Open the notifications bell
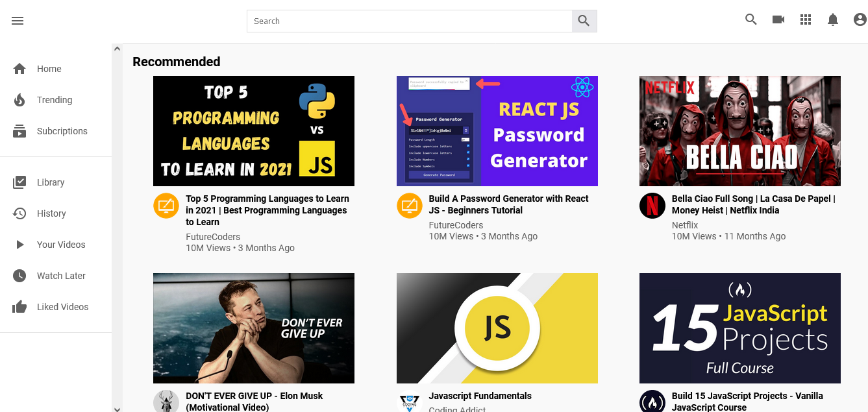This screenshot has height=412, width=868. pos(833,20)
